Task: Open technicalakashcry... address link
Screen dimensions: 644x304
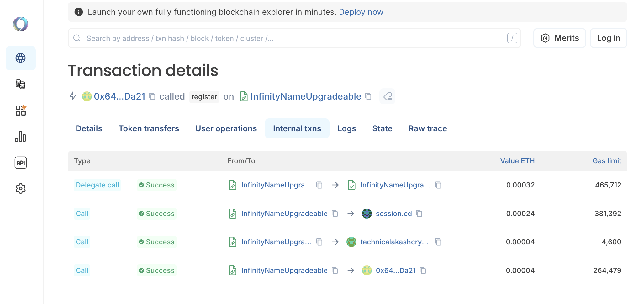Action: pos(394,242)
